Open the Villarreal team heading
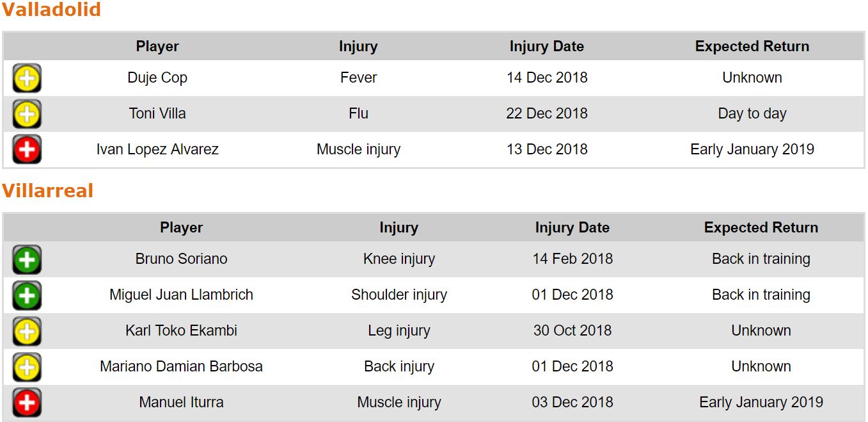868x422 pixels. (47, 191)
